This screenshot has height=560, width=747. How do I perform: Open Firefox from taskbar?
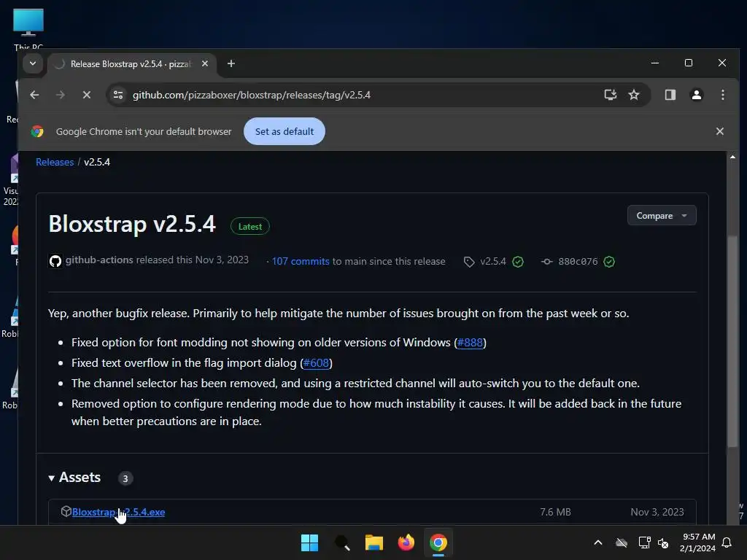coord(406,542)
